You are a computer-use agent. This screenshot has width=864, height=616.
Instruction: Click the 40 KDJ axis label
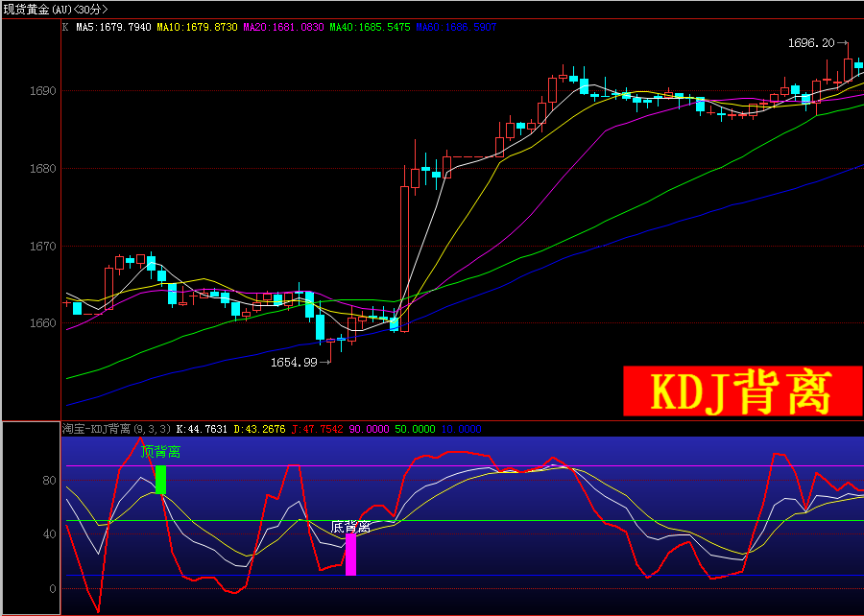[49, 534]
